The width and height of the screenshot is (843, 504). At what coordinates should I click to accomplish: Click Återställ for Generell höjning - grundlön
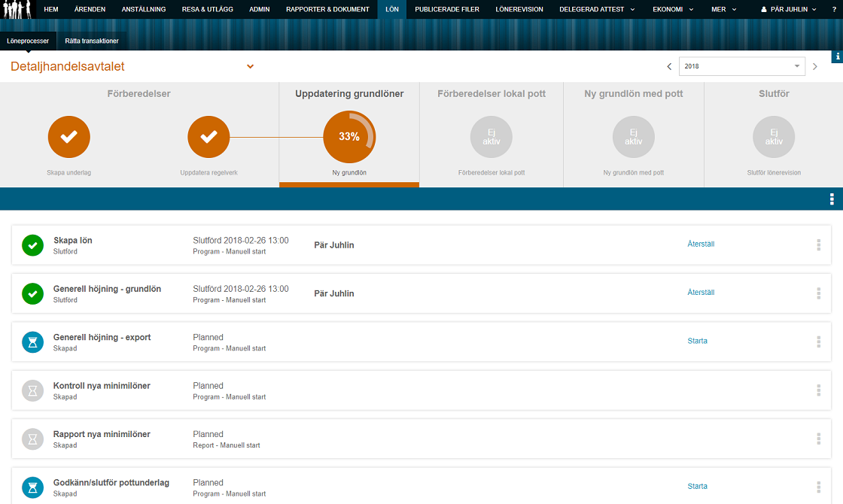click(701, 293)
